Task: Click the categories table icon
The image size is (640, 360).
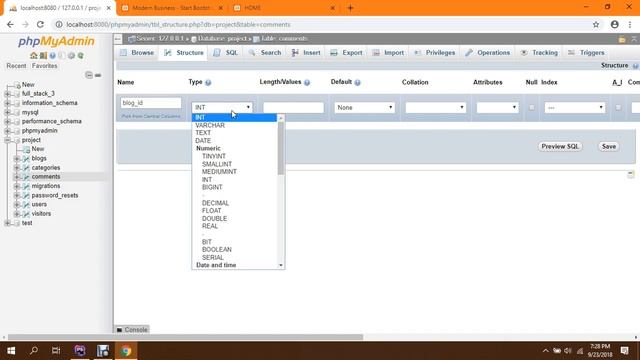Action: pos(26,168)
